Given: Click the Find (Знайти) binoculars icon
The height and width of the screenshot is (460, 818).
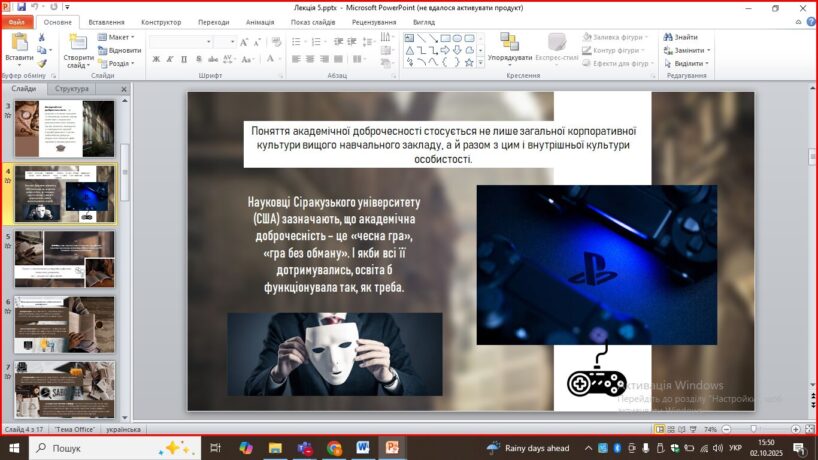Looking at the screenshot, I should tap(667, 37).
